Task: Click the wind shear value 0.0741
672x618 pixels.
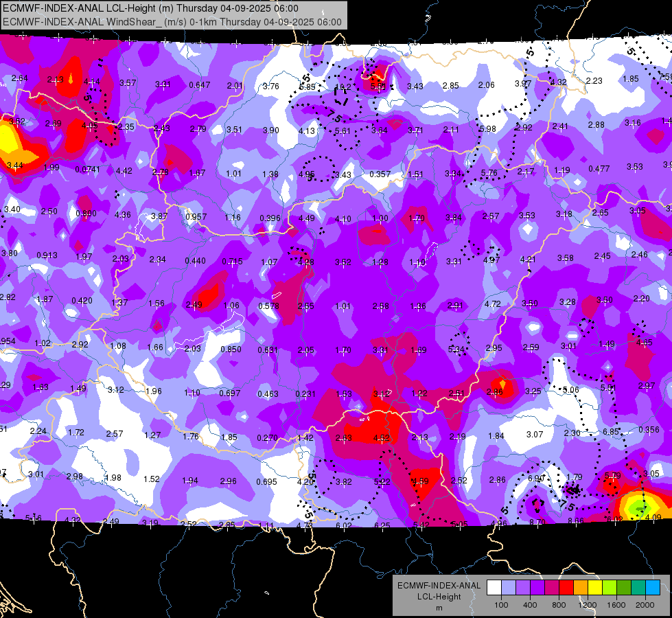Action: point(87,170)
